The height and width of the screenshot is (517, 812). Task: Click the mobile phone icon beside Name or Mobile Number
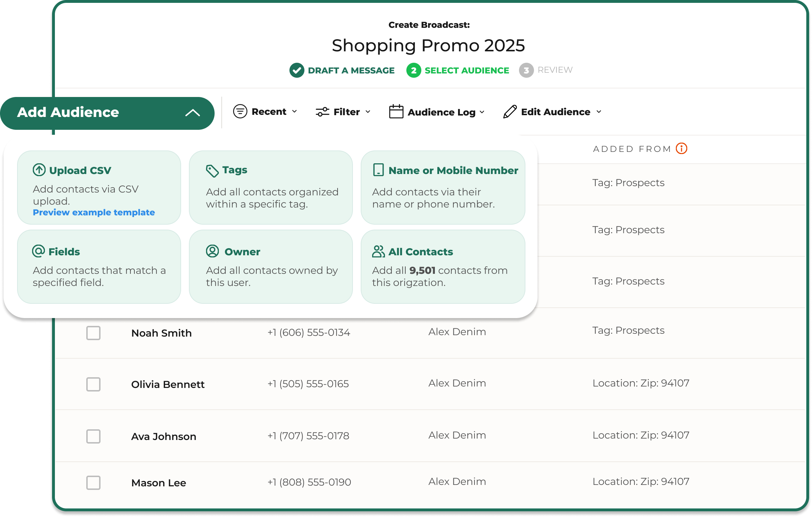[x=378, y=170]
